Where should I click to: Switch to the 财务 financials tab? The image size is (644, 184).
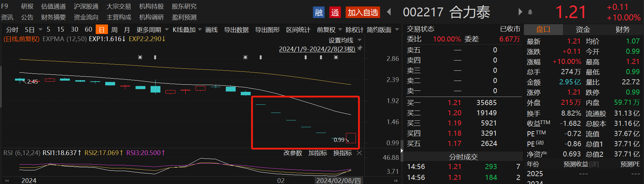coord(623,30)
